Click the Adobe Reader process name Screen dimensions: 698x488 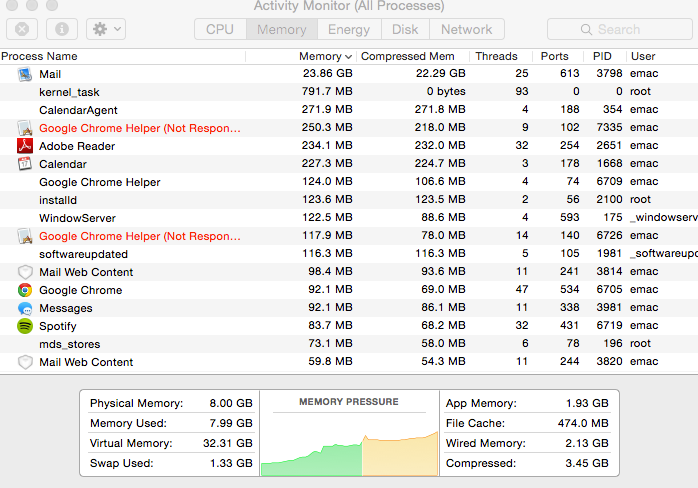pos(77,146)
